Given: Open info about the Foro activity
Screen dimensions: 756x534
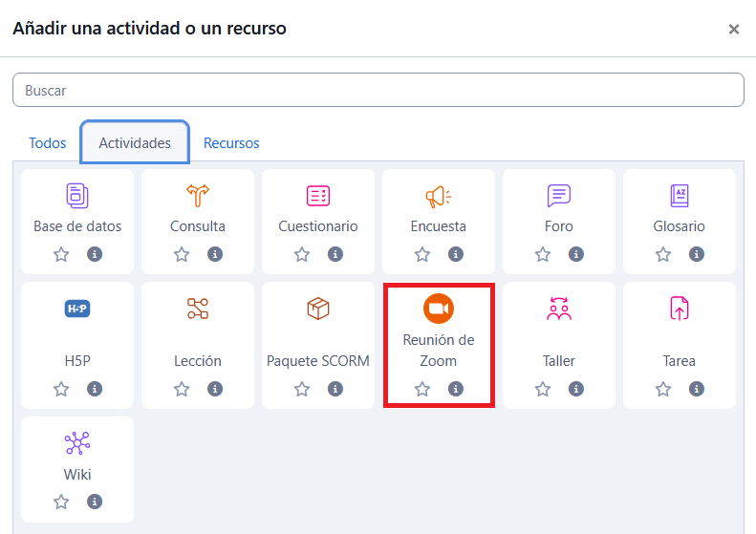Looking at the screenshot, I should (576, 254).
